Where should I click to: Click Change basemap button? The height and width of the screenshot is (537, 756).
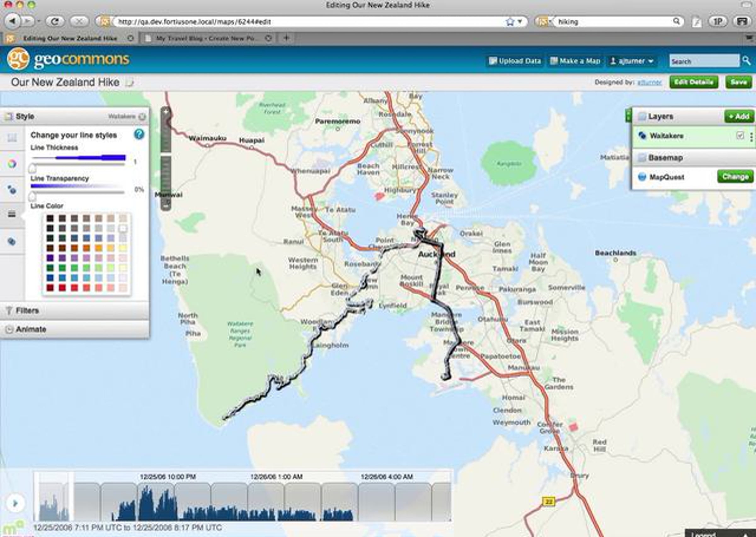pyautogui.click(x=735, y=177)
